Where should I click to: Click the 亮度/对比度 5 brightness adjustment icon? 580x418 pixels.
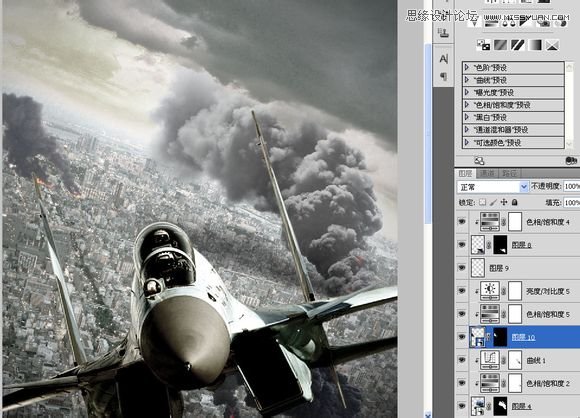pyautogui.click(x=490, y=291)
